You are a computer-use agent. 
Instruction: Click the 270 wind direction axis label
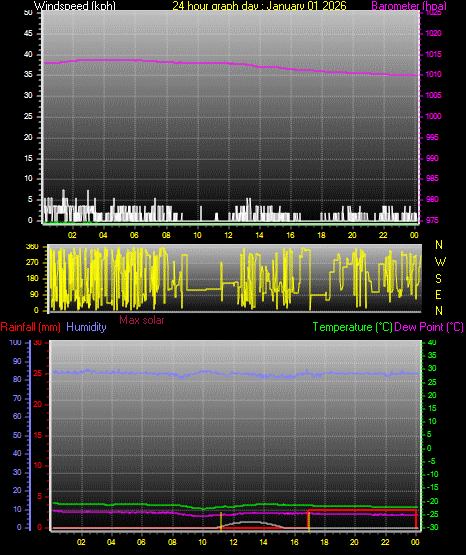[x=32, y=263]
